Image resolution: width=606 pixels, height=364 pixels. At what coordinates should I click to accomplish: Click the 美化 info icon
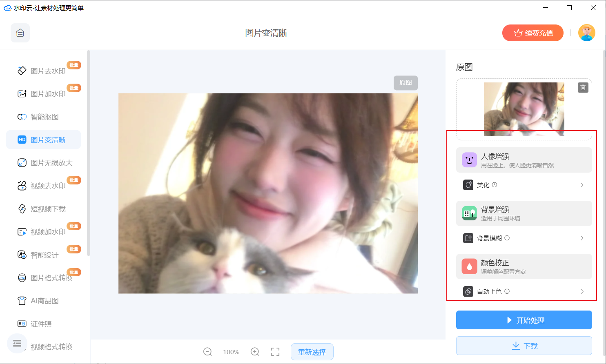tap(495, 185)
